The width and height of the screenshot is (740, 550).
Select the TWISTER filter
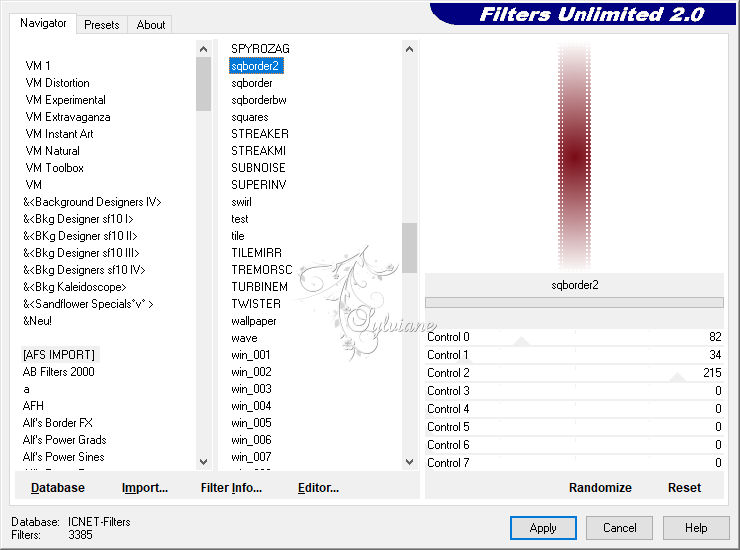click(256, 304)
